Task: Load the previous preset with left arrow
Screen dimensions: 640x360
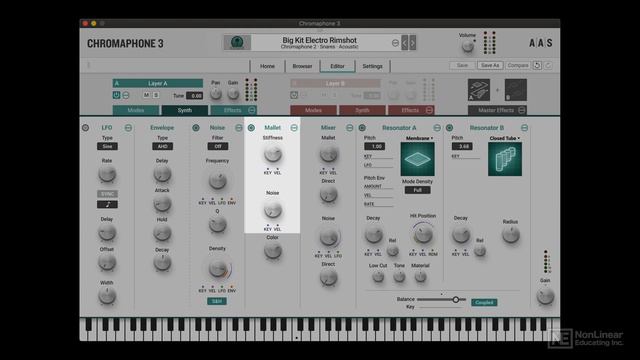Action: [x=404, y=42]
